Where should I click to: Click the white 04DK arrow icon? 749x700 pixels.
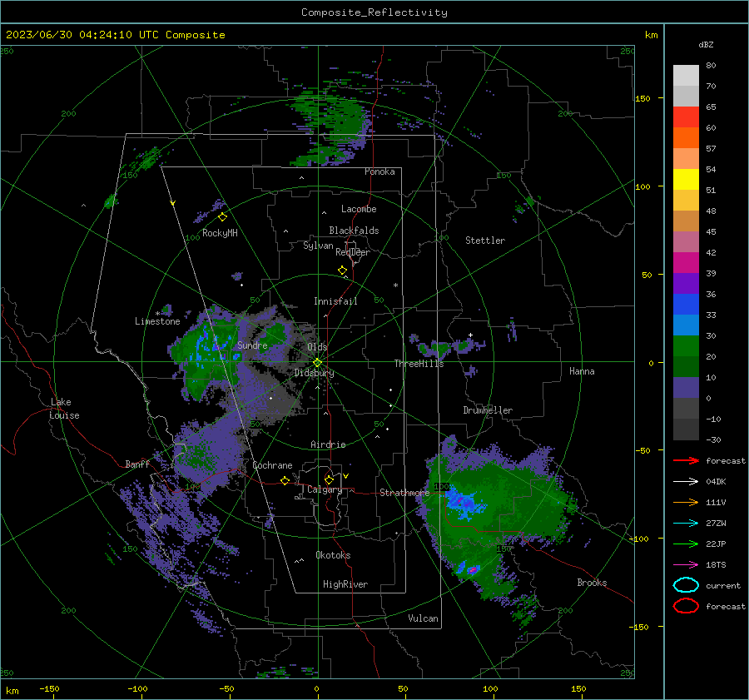pyautogui.click(x=686, y=482)
